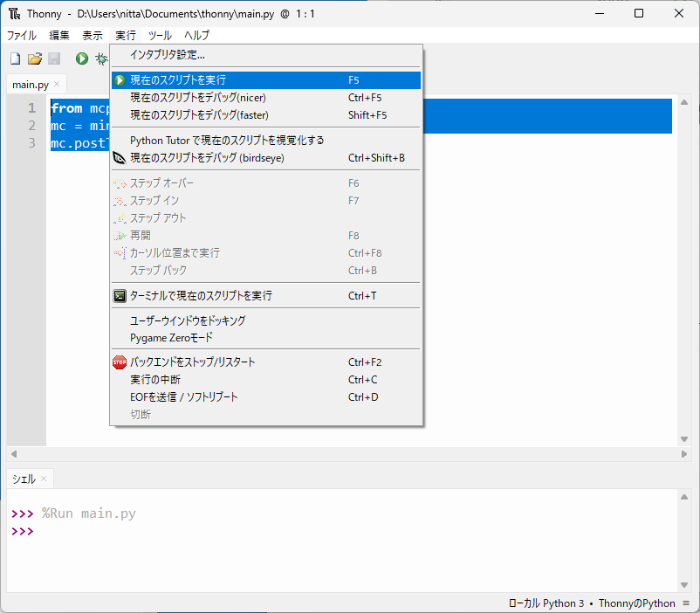Click the shell scrollbar down arrow
The image size is (700, 613).
coord(685,585)
